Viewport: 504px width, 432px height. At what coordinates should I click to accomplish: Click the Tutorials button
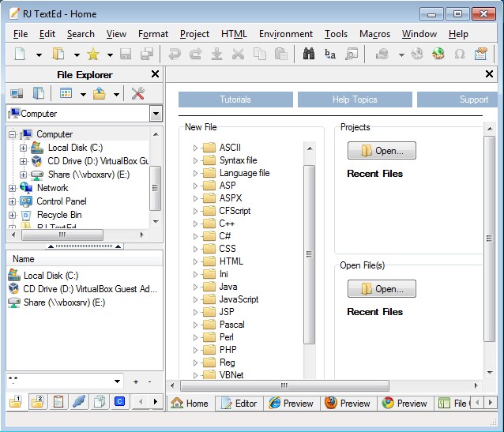[x=235, y=100]
